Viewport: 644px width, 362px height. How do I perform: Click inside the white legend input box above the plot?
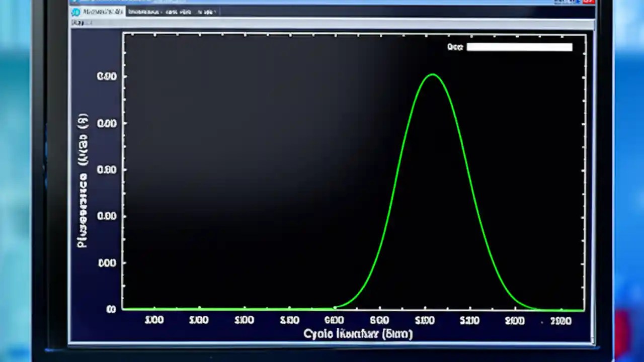[519, 47]
